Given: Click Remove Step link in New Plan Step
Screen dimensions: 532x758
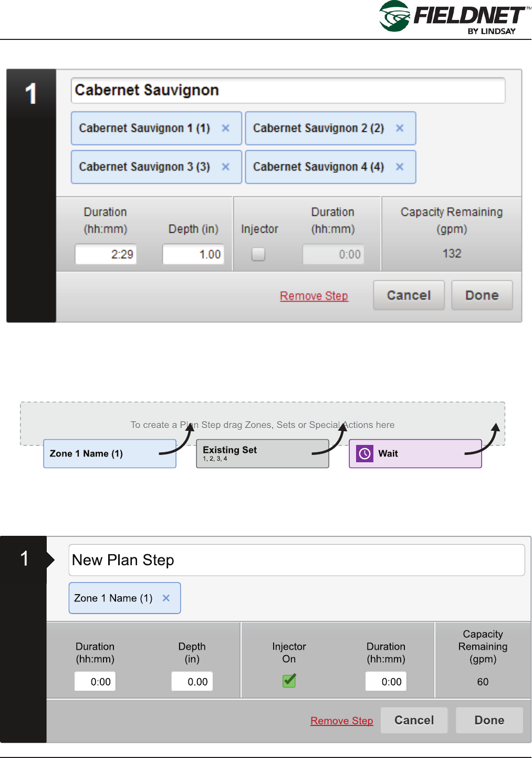Looking at the screenshot, I should [342, 721].
